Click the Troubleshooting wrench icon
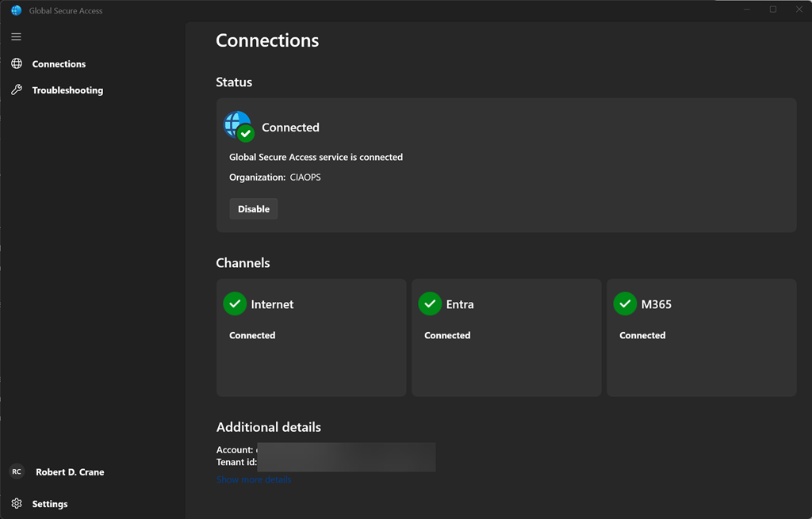The height and width of the screenshot is (519, 812). coord(17,90)
